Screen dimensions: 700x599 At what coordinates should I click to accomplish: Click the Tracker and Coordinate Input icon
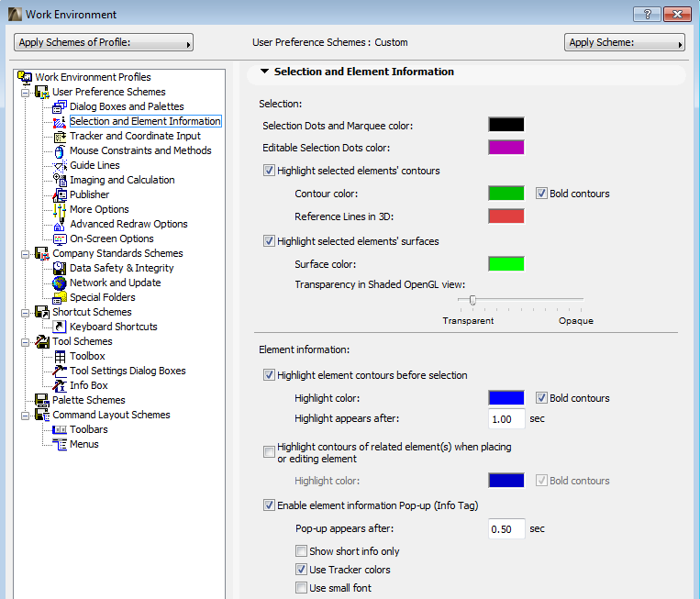[60, 136]
